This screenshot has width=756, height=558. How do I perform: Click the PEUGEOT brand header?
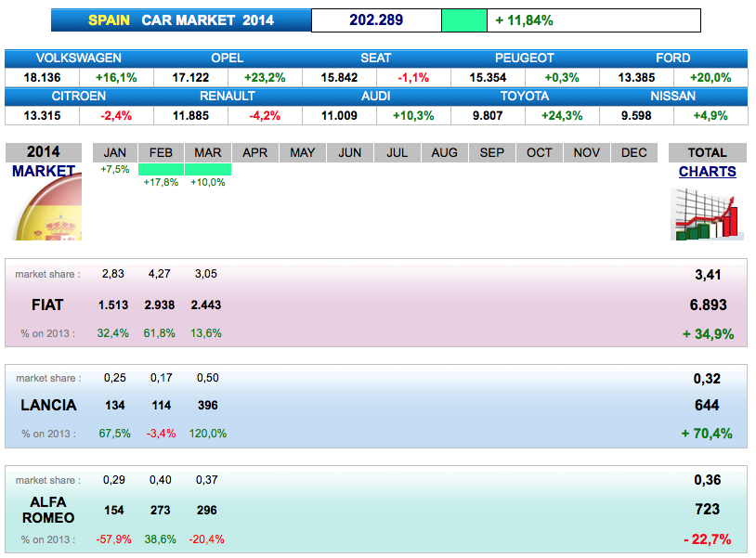[525, 58]
